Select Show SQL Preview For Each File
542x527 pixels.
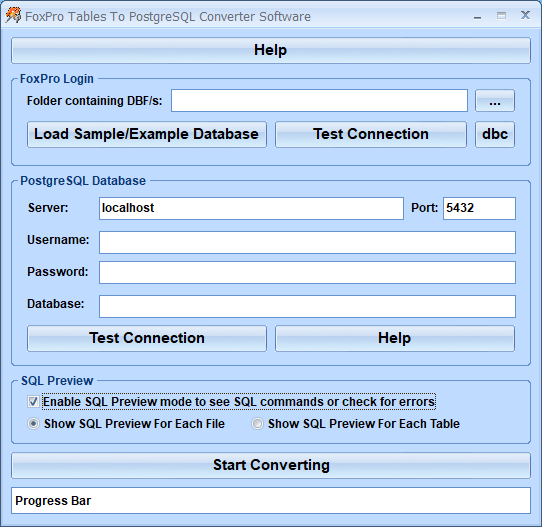point(126,424)
